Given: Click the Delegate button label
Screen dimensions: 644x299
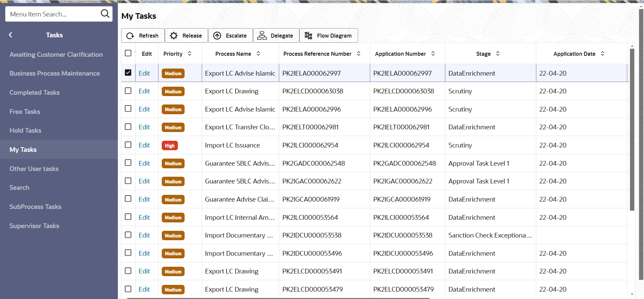Looking at the screenshot, I should tap(282, 36).
